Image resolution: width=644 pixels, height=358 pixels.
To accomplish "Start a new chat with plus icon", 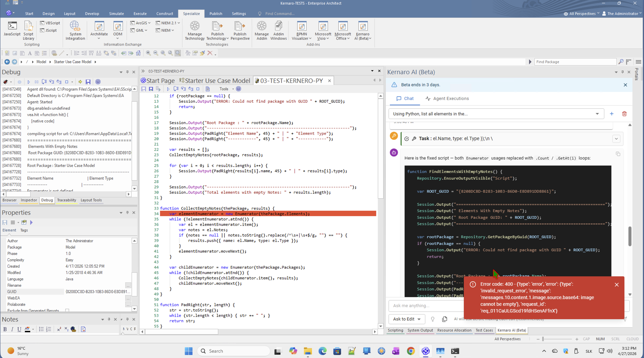I will point(611,114).
